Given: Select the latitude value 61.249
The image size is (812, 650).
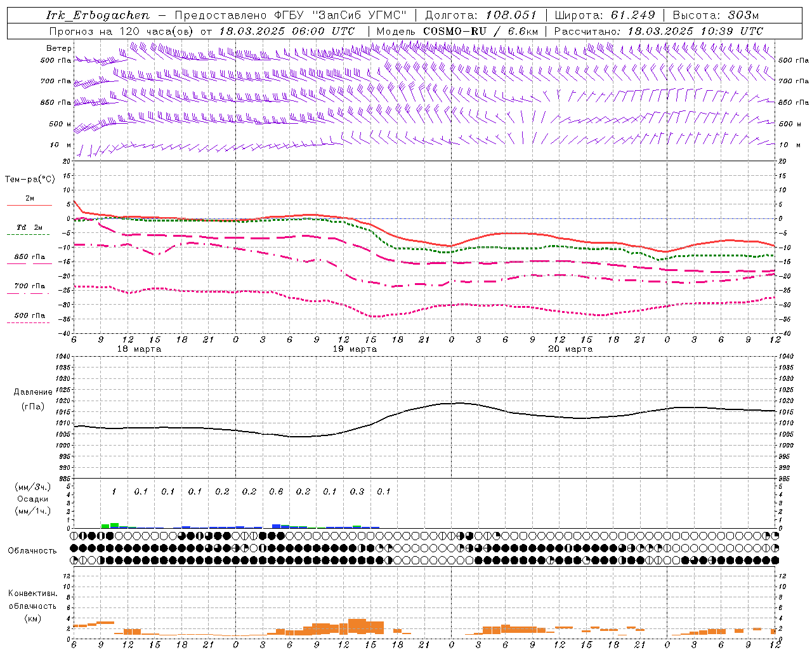Looking at the screenshot, I should pyautogui.click(x=633, y=15).
